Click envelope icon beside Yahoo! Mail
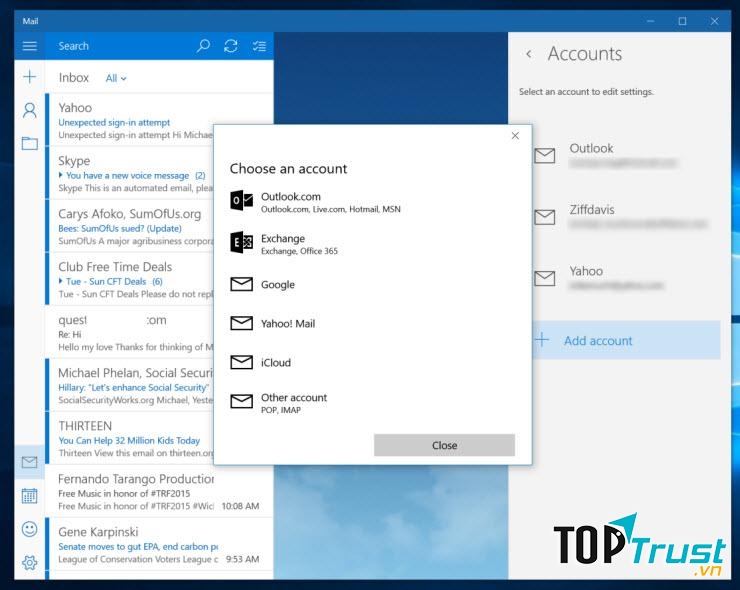This screenshot has width=740, height=590. [x=242, y=323]
